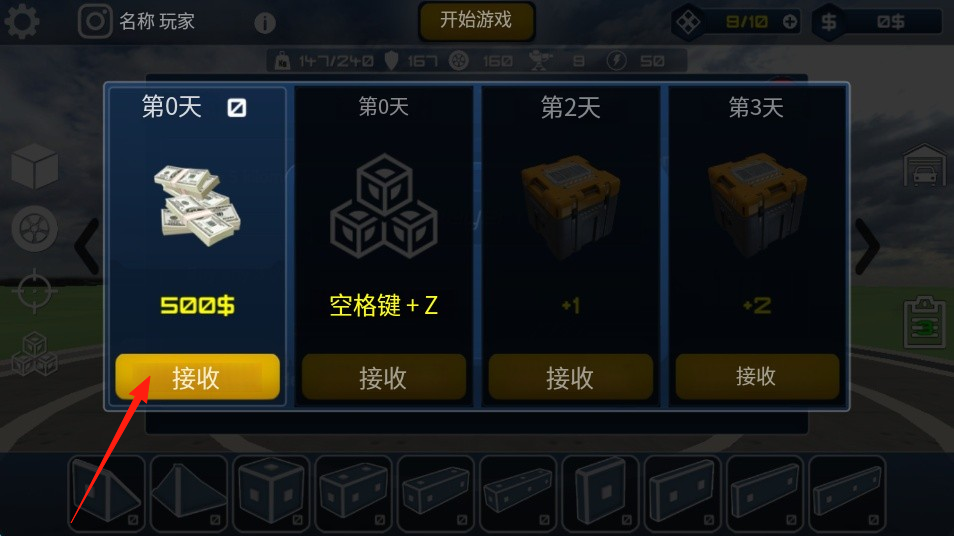Click 开始游戏 start game button

[476, 21]
